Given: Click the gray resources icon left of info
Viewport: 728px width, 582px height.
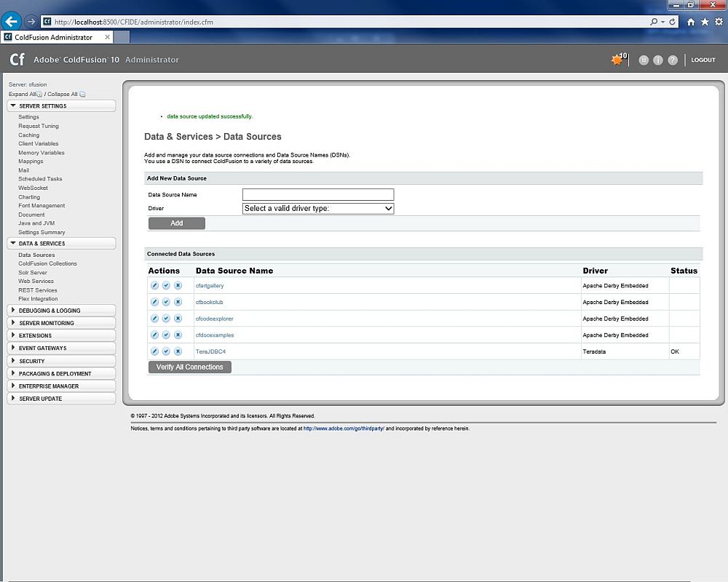Looking at the screenshot, I should (644, 60).
